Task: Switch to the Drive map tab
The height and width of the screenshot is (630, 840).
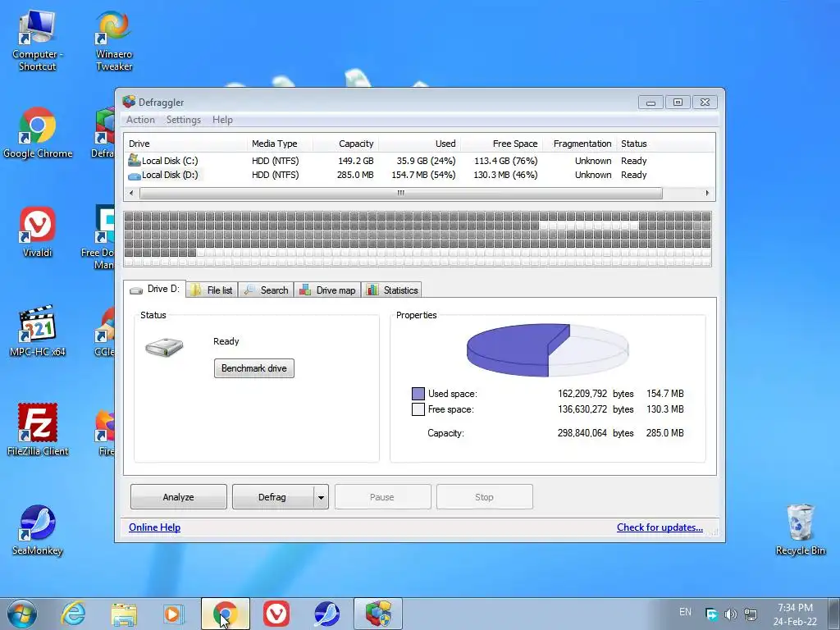Action: tap(327, 290)
